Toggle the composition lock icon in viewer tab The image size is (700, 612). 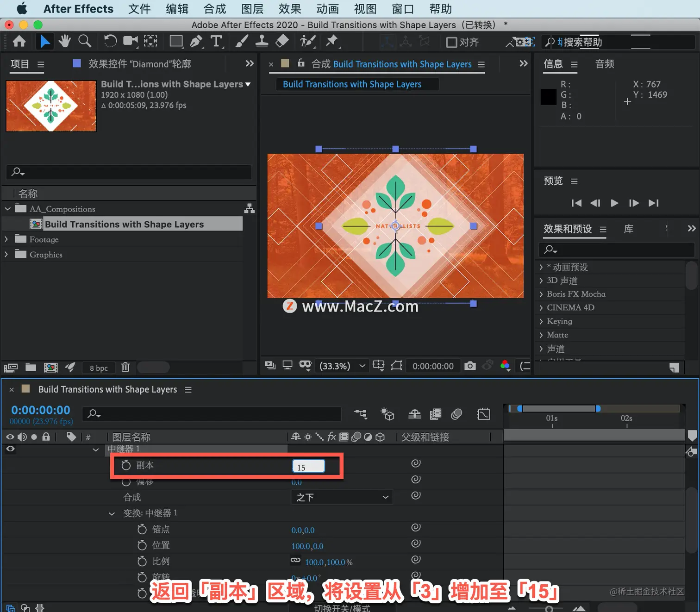point(301,63)
